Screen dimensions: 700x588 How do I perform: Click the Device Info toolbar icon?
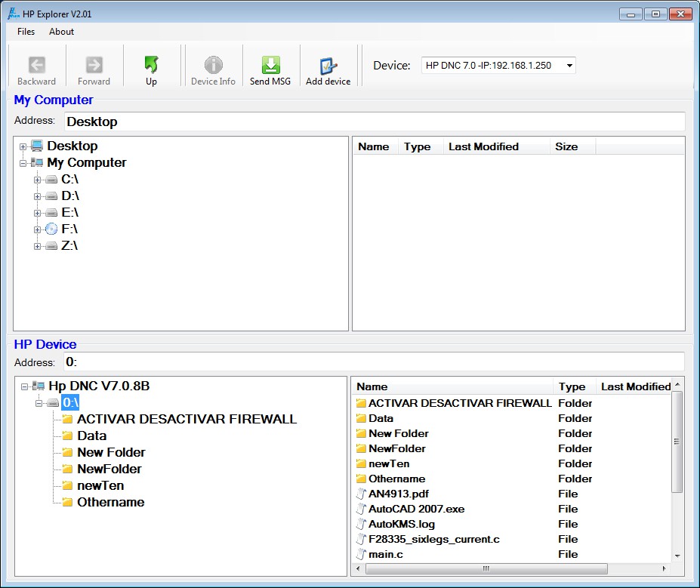pyautogui.click(x=213, y=65)
